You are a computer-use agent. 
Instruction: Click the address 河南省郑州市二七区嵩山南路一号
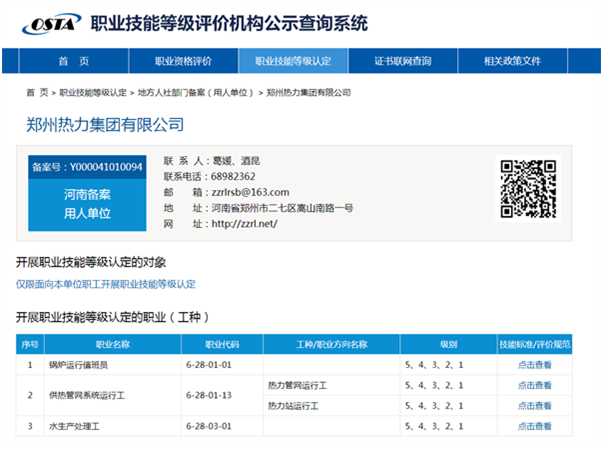point(282,208)
